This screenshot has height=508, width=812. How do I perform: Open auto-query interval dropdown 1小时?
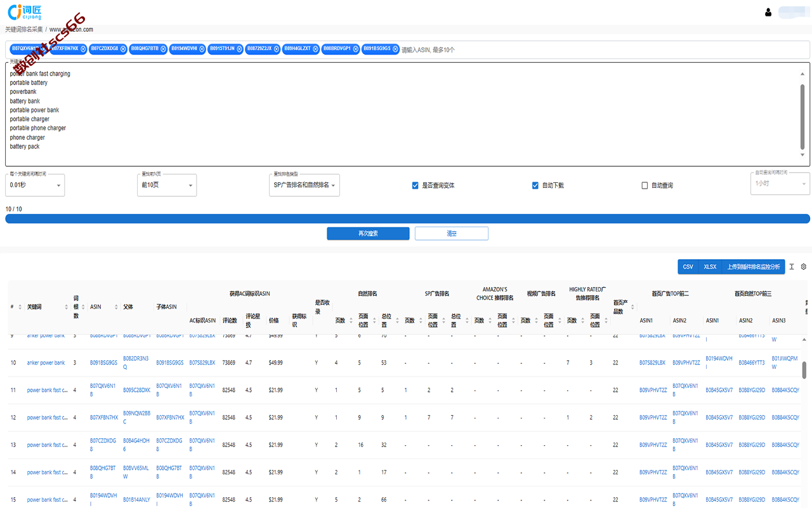(x=780, y=184)
